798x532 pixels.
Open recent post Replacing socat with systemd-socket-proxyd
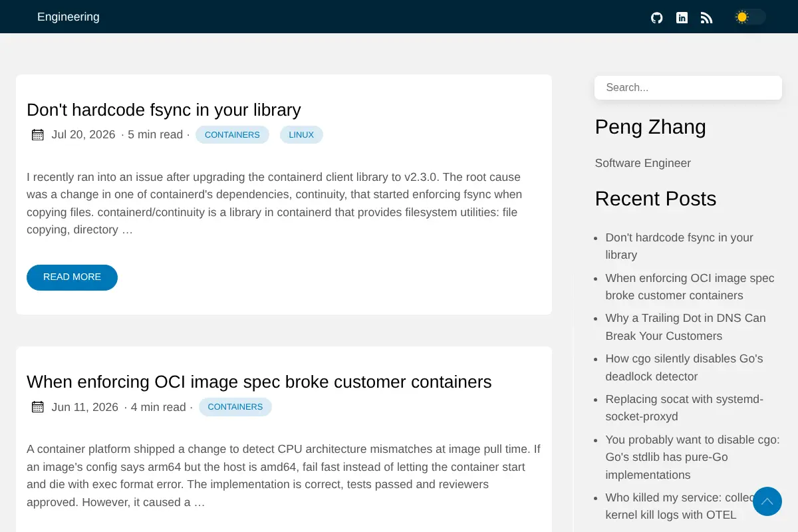[684, 408]
